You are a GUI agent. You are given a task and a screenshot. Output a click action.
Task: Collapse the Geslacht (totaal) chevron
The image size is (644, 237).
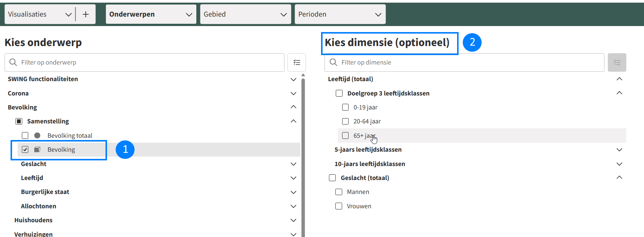619,177
